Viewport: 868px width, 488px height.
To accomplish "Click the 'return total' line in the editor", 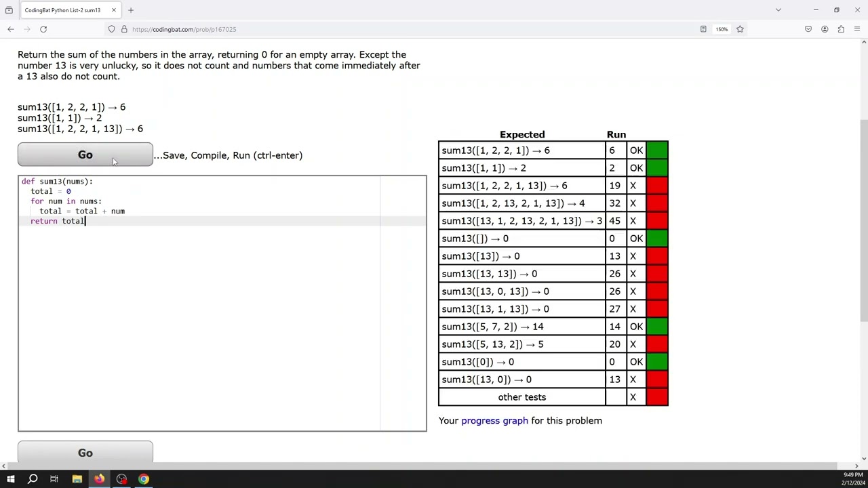I will pos(58,221).
